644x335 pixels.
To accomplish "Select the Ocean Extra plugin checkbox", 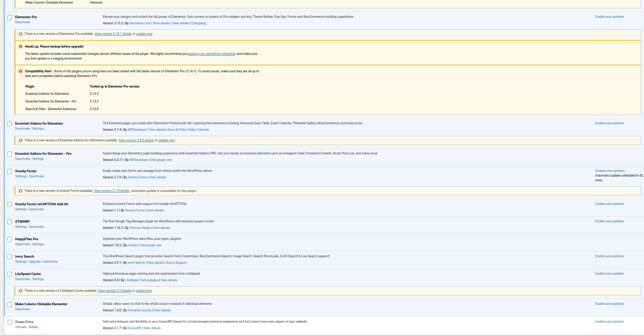I will [x=10, y=322].
